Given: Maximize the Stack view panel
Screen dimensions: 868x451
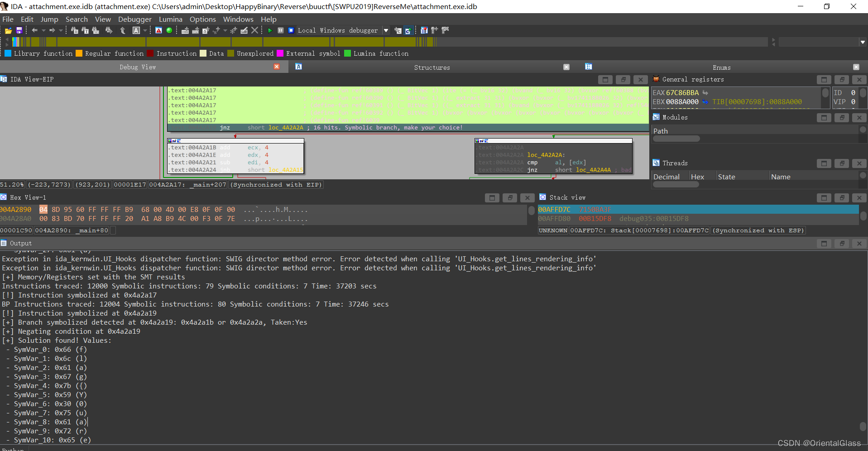Looking at the screenshot, I should point(824,198).
